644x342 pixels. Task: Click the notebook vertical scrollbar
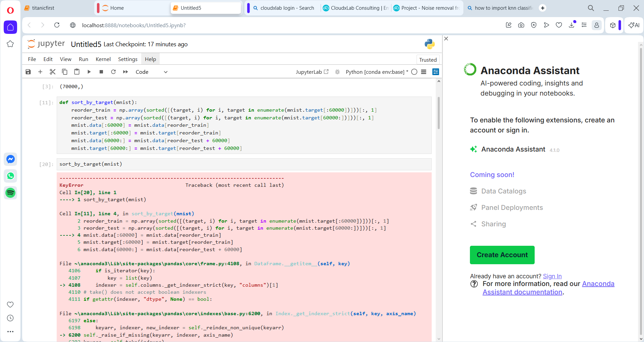[439, 113]
